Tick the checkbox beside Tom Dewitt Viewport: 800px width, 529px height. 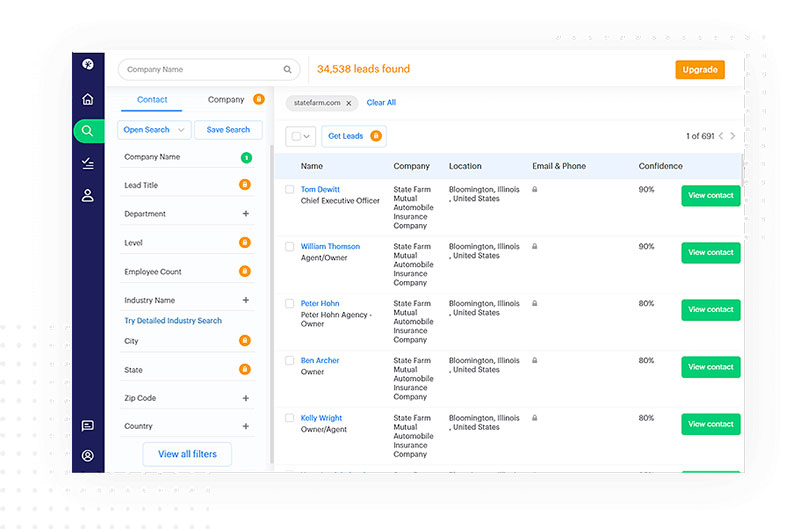[x=290, y=189]
